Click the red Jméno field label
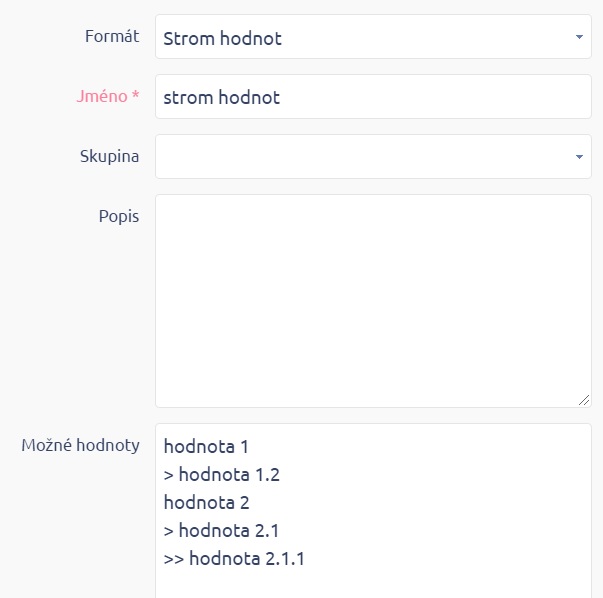 (x=101, y=96)
